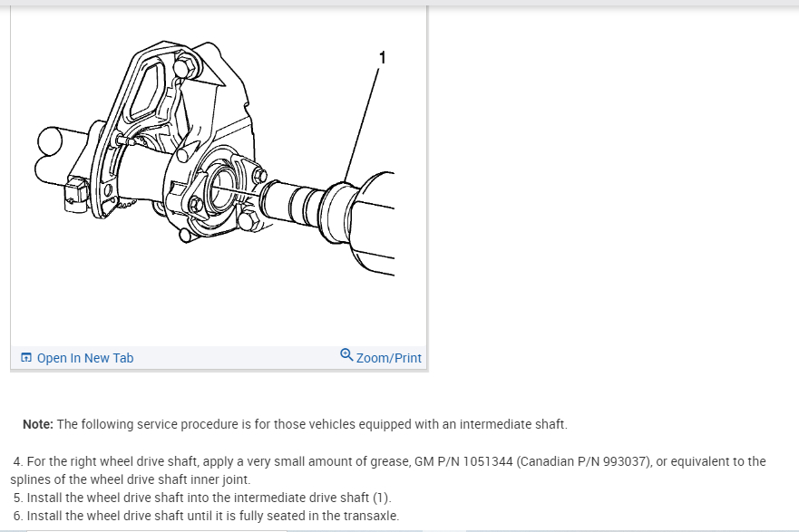The image size is (799, 532).
Task: Select the drive shaft diagram image
Action: coord(216,159)
